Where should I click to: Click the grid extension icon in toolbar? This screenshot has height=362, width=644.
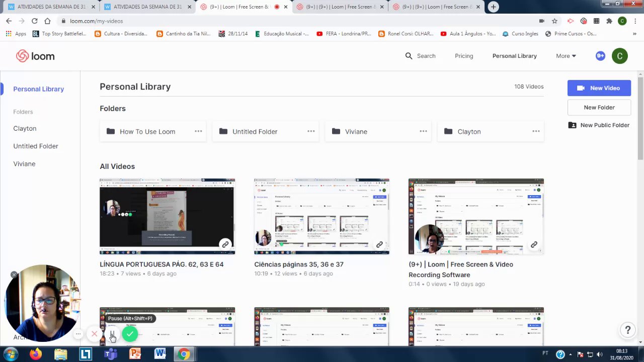tap(596, 21)
